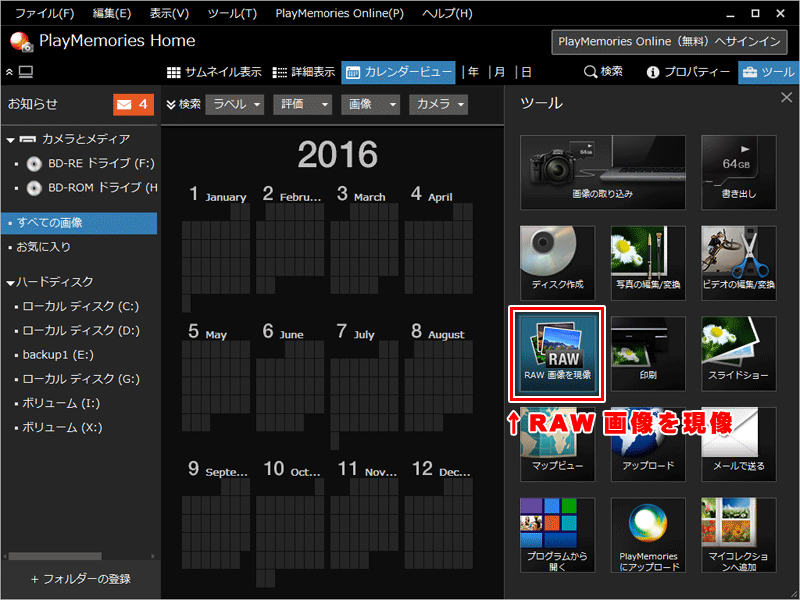
Task: Choose マイコレクションへ追加 tool
Action: pyautogui.click(x=739, y=535)
